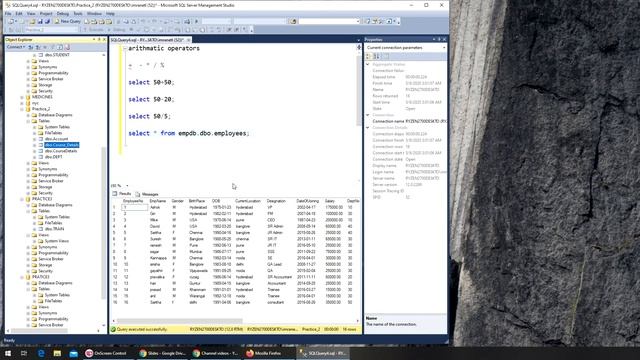Open File Explorer from the taskbar
Image resolution: width=640 pixels, height=360 pixels.
pyautogui.click(x=57, y=353)
